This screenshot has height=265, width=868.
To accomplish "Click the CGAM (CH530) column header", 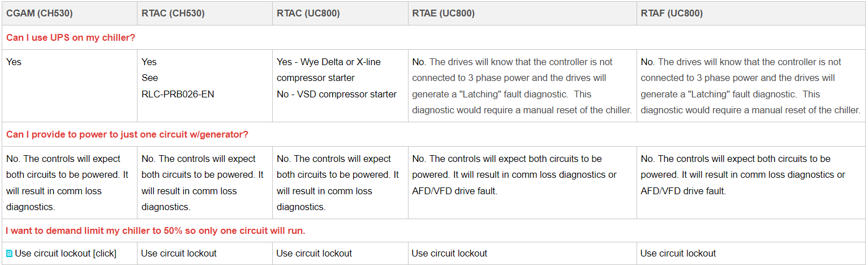I will point(39,13).
